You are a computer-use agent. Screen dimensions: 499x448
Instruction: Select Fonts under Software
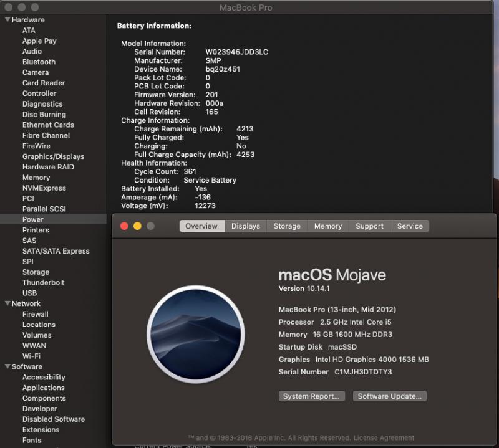[x=32, y=440]
